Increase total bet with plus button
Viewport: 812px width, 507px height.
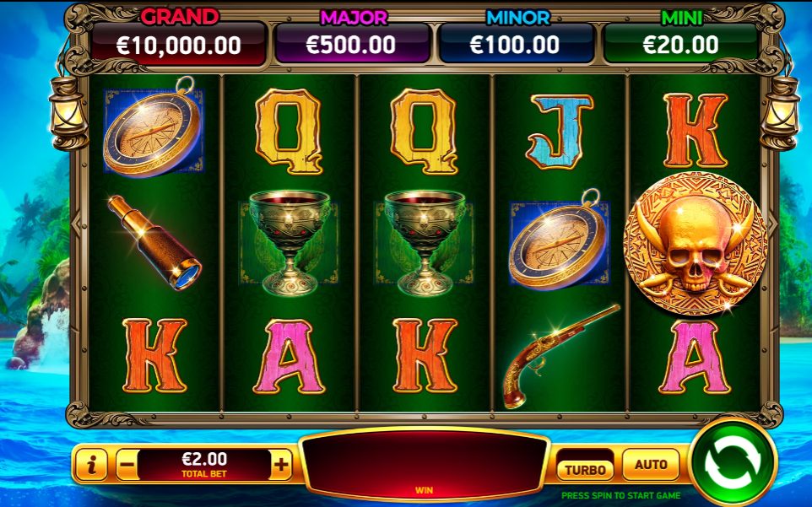click(281, 465)
